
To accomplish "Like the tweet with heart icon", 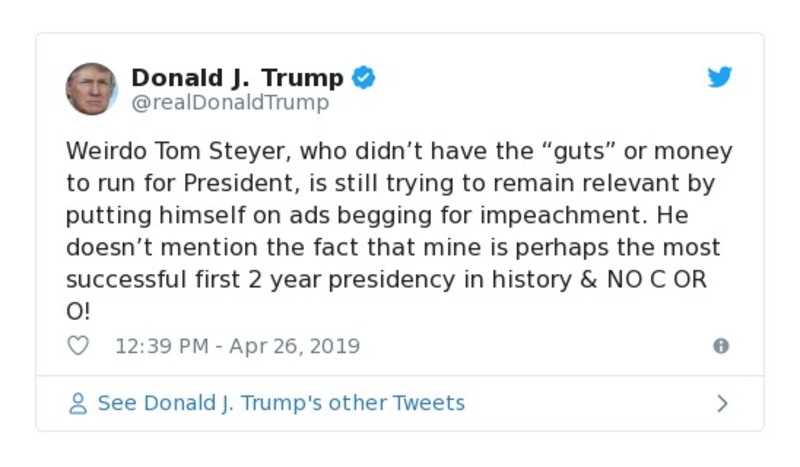I will 77,346.
